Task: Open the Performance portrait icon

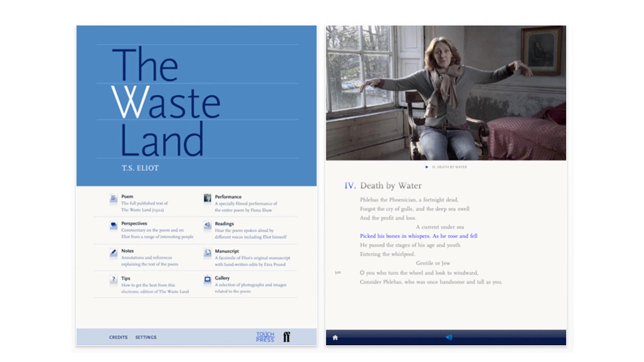Action: (x=207, y=198)
